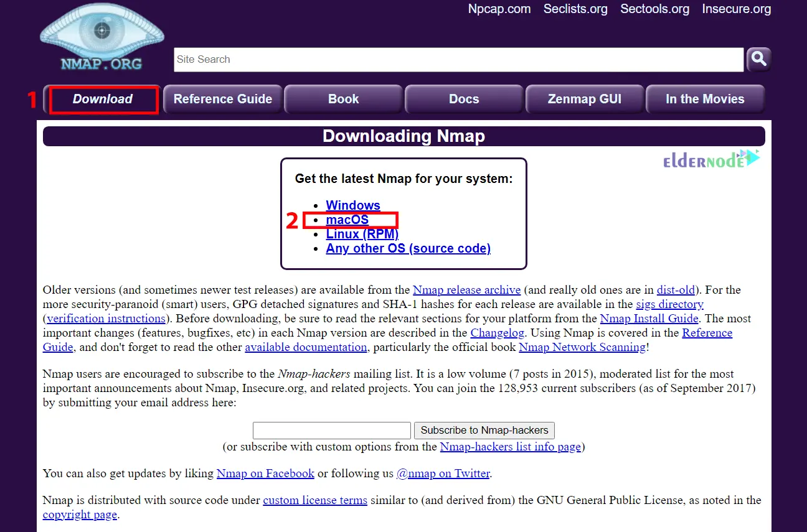Select Any other OS (source code) link
The height and width of the screenshot is (532, 807).
408,248
